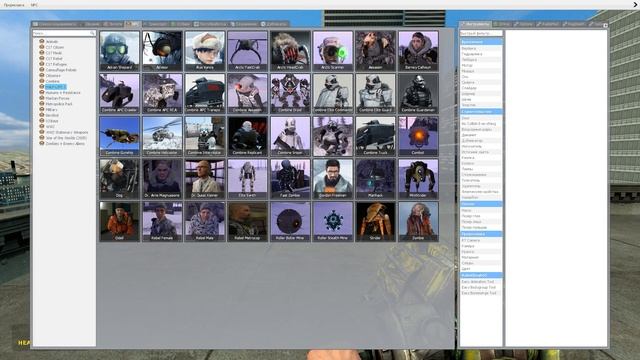Select the Combine Guardsman NPC
The width and height of the screenshot is (640, 360).
point(418,93)
